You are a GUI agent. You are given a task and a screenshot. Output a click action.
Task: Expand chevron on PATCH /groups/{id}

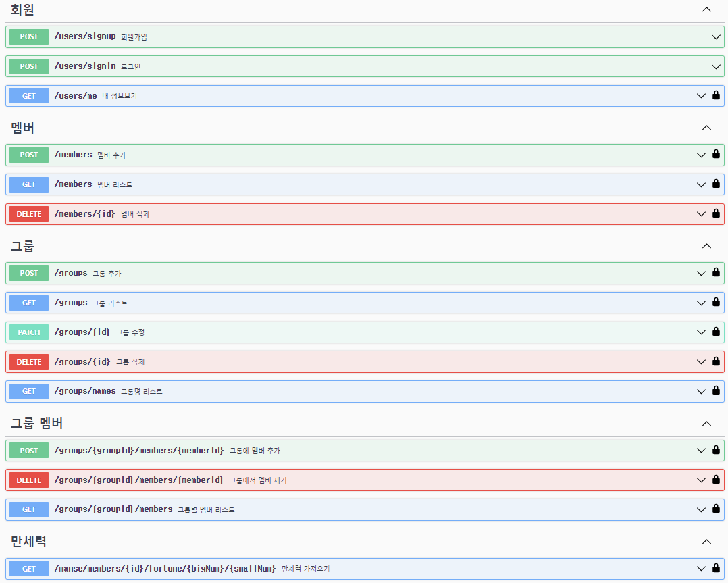[701, 332]
